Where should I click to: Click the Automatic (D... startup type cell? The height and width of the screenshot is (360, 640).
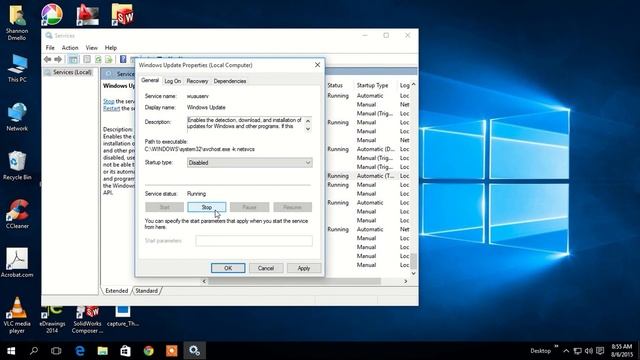pos(376,149)
